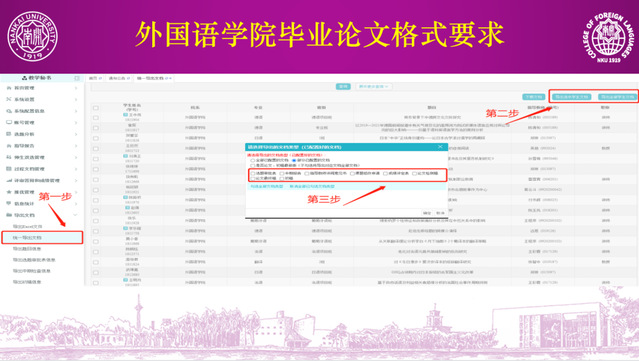Viewport: 639px width, 361px height.
Task: Open 统一导出文档 in the sidebar
Action: tap(42, 238)
